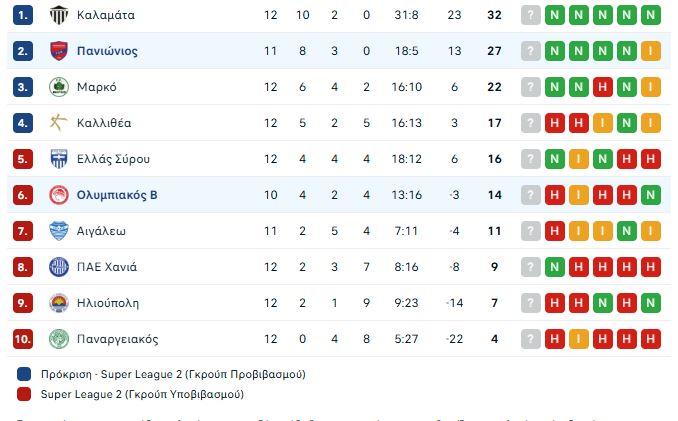Screen dimensions: 678x421
Task: Click the Ηλιούπολη team crest icon
Action: 57,303
